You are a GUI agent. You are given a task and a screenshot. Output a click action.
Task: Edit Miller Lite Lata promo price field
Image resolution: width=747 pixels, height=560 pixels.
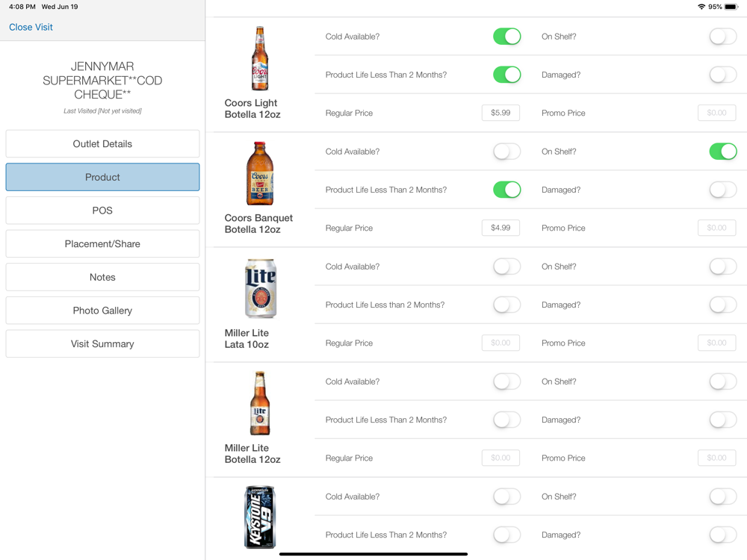pos(716,343)
